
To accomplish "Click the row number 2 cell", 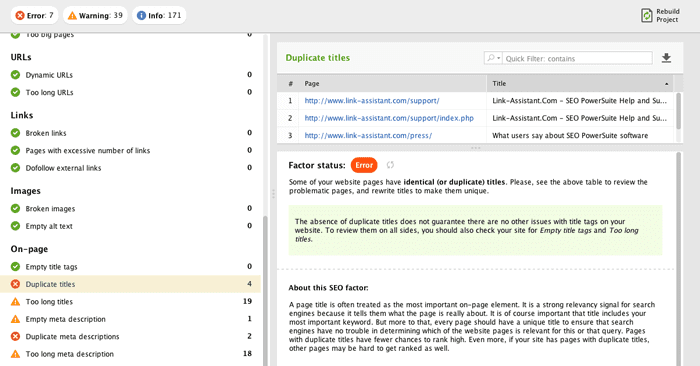I will click(x=290, y=118).
